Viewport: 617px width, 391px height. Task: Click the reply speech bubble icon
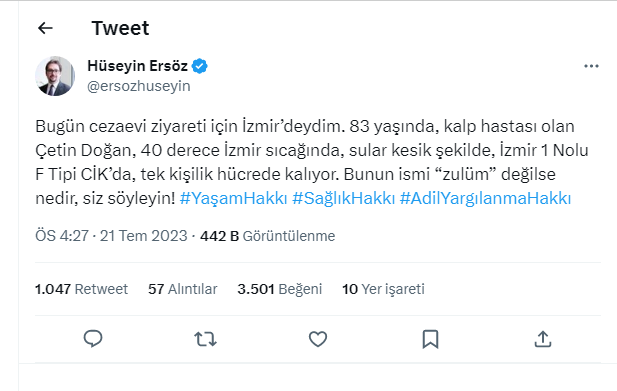(x=93, y=339)
